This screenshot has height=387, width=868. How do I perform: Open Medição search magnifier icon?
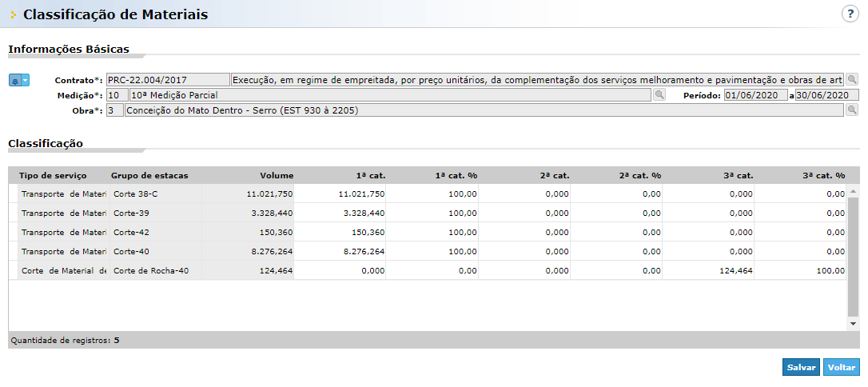pyautogui.click(x=659, y=94)
